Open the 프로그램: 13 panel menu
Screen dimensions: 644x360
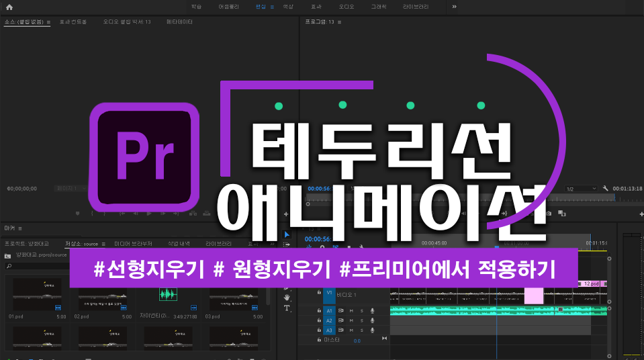339,21
